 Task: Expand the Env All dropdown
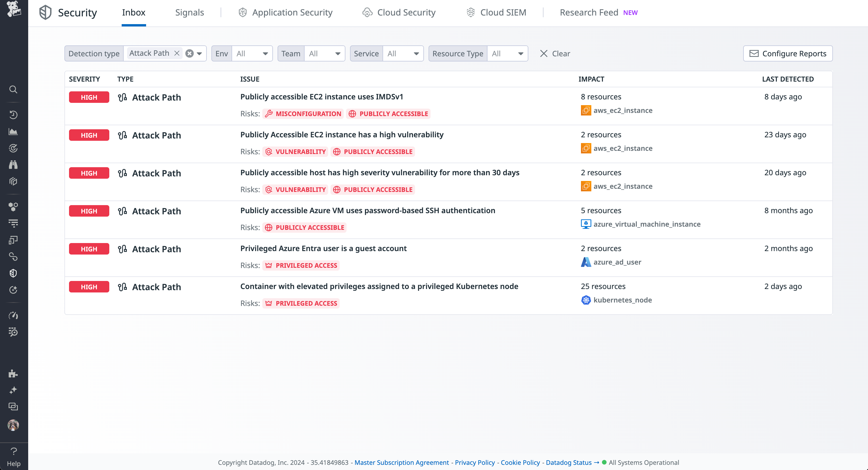[x=265, y=53]
